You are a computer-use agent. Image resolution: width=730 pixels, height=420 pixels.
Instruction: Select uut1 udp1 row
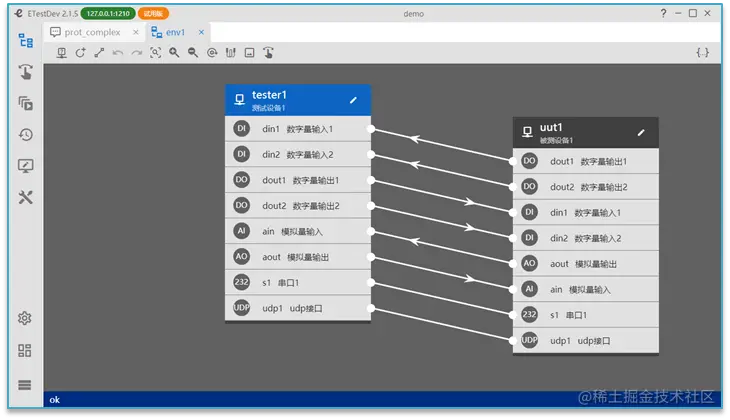tap(586, 341)
